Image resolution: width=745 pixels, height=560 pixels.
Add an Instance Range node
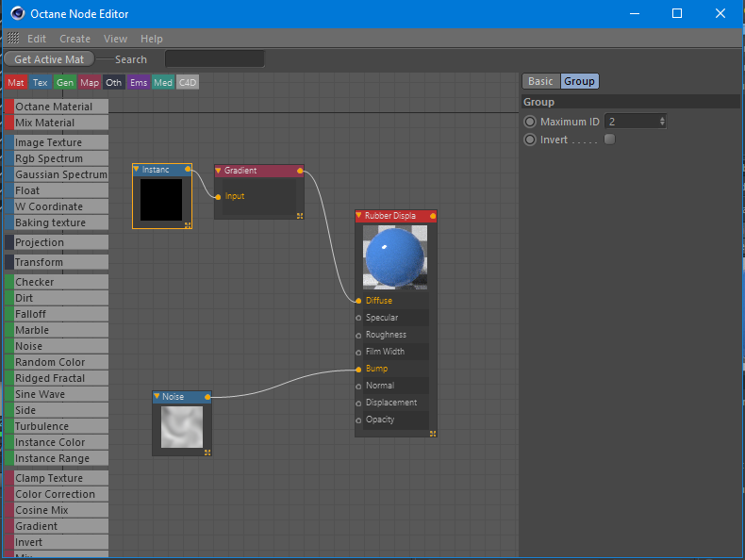pyautogui.click(x=57, y=458)
